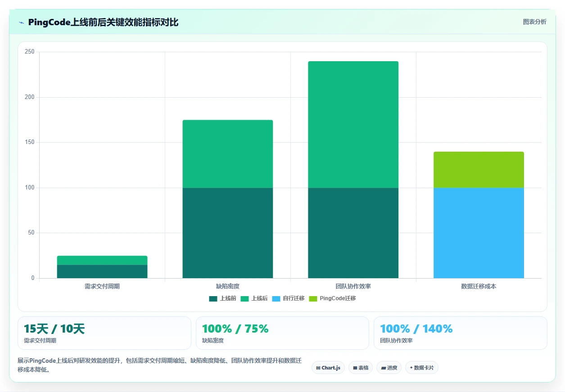Click the 数据迁移成本 x-axis label
Viewport: 565px width, 392px height.
479,286
